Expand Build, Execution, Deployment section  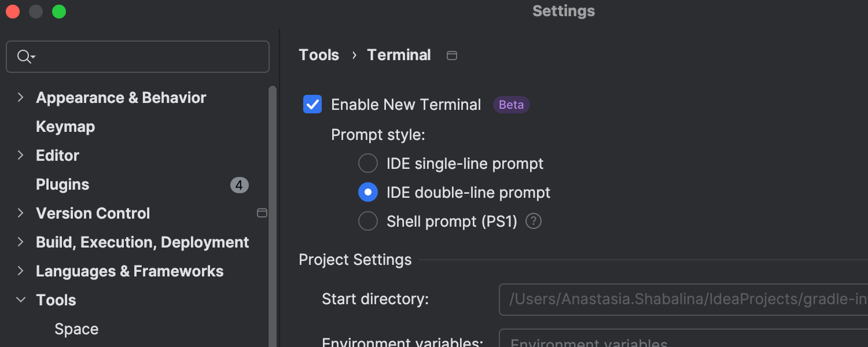click(x=21, y=242)
